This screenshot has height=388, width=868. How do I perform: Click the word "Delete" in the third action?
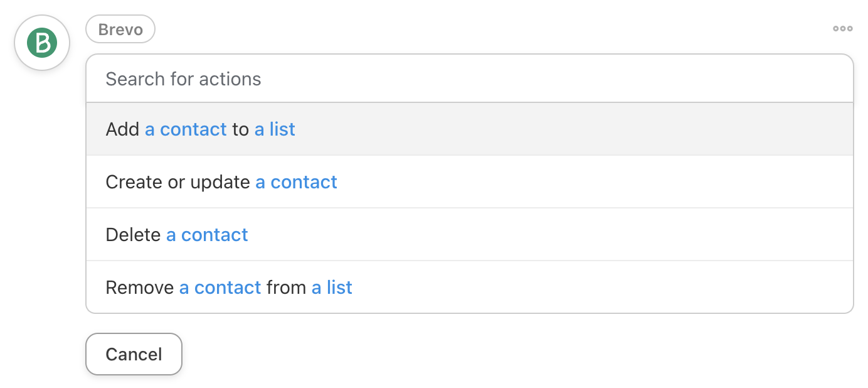[x=133, y=235]
